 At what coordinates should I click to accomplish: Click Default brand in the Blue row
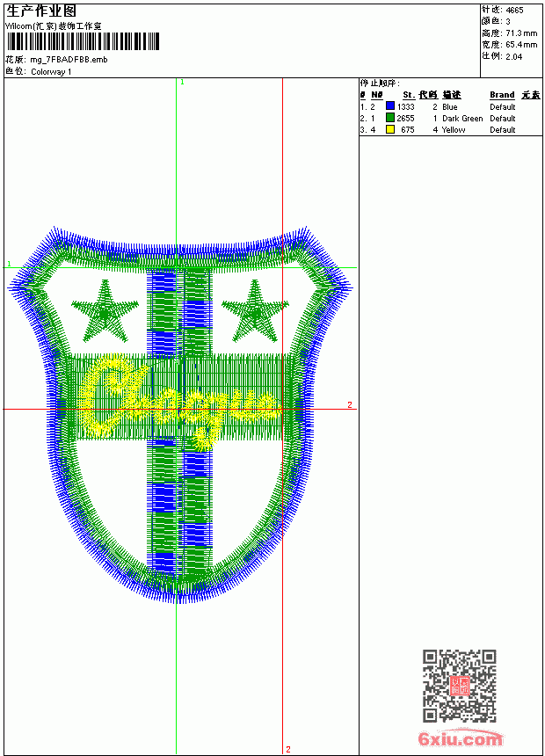point(503,106)
